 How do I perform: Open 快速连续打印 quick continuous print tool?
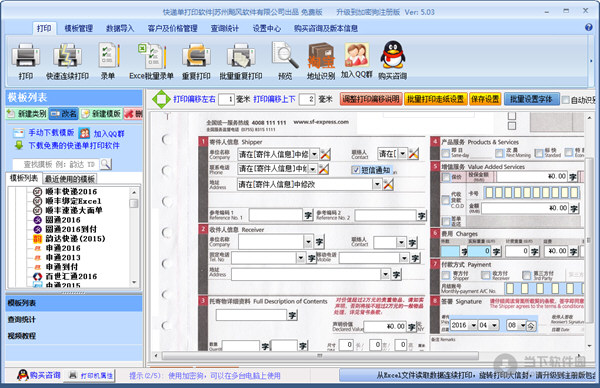pyautogui.click(x=67, y=61)
